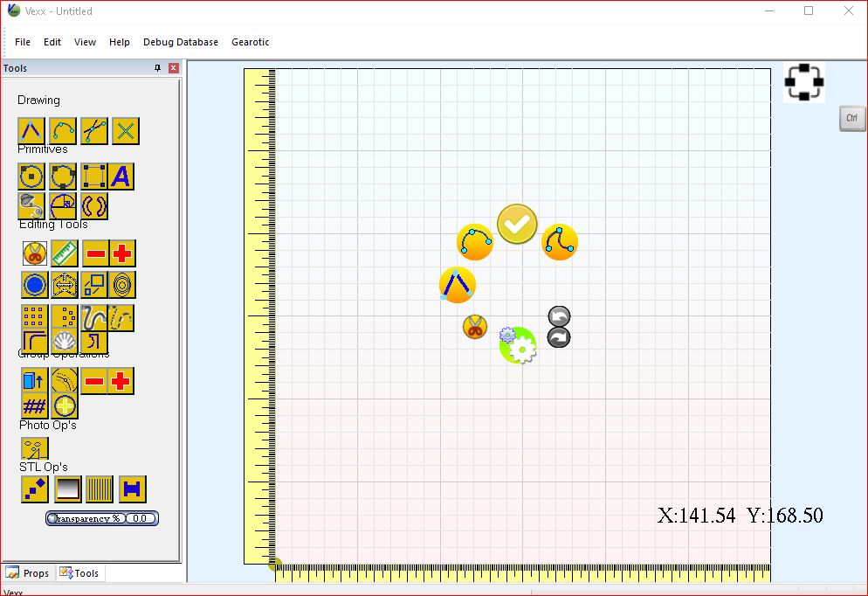Open the Debug Database menu

point(181,42)
